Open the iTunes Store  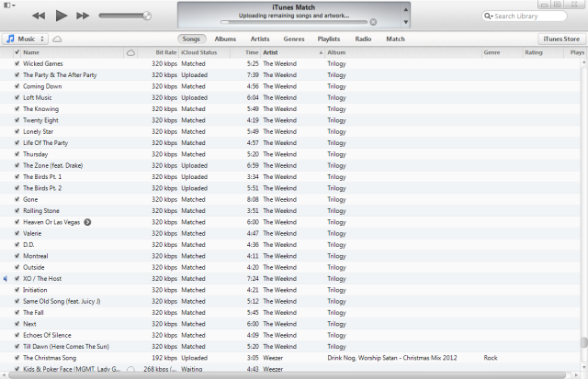point(561,39)
